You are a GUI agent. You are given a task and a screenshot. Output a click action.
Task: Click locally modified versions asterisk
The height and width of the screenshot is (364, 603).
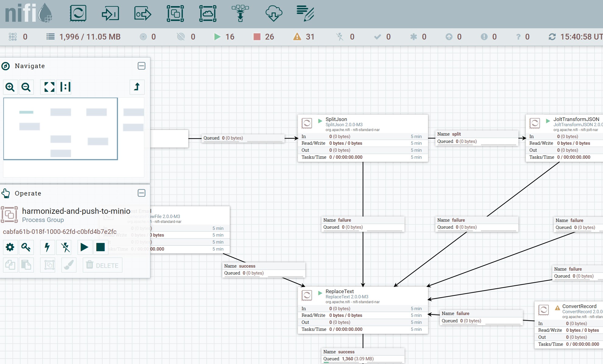click(x=413, y=37)
